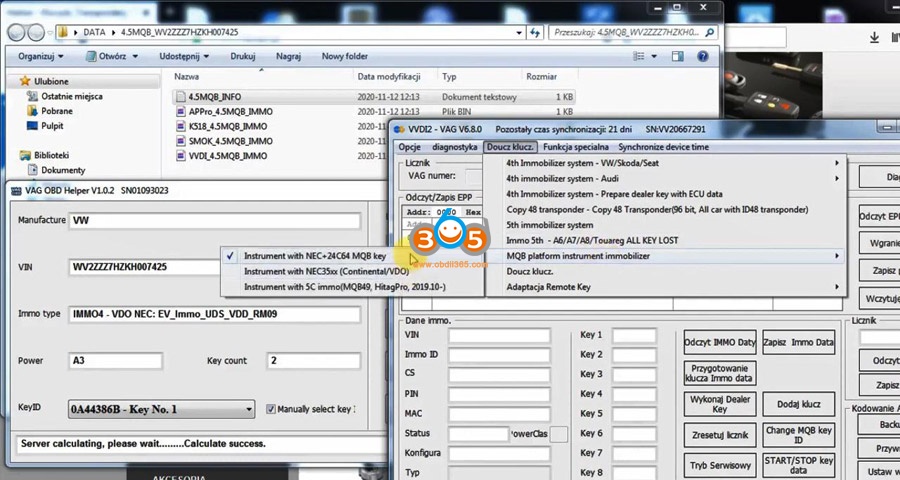Viewport: 900px width, 480px height.
Task: Click the Forward arrow in Explorer window
Action: tap(36, 32)
